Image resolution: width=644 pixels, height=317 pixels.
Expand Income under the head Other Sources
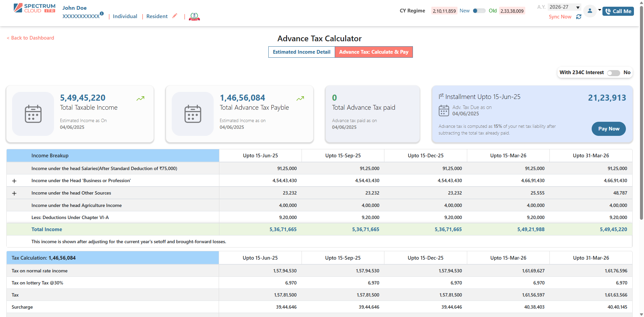[14, 193]
